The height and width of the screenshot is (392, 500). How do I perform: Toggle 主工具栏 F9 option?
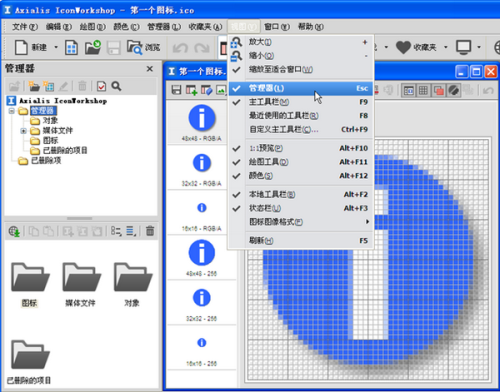[x=300, y=102]
